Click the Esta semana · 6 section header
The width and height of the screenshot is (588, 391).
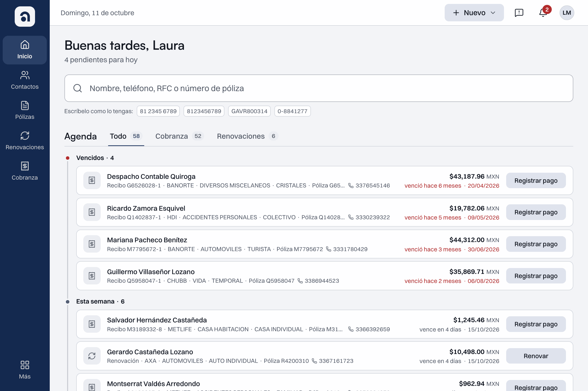[100, 302]
